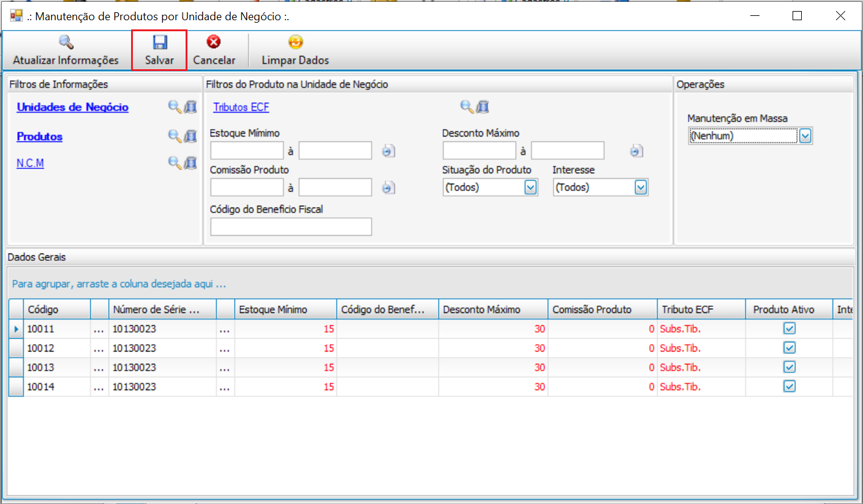
Task: Maximize the window
Action: click(797, 17)
